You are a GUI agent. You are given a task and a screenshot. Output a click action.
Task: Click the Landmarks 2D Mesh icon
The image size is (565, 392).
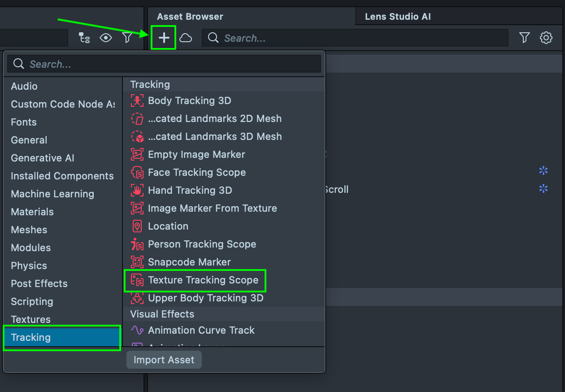coord(137,118)
